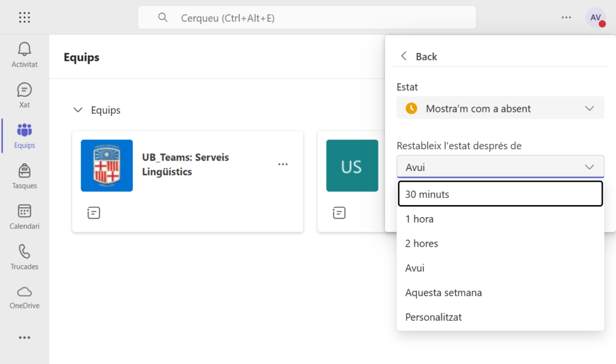Toggle the reset-status duration dropdown showing Avui
This screenshot has height=364, width=616.
pos(500,167)
